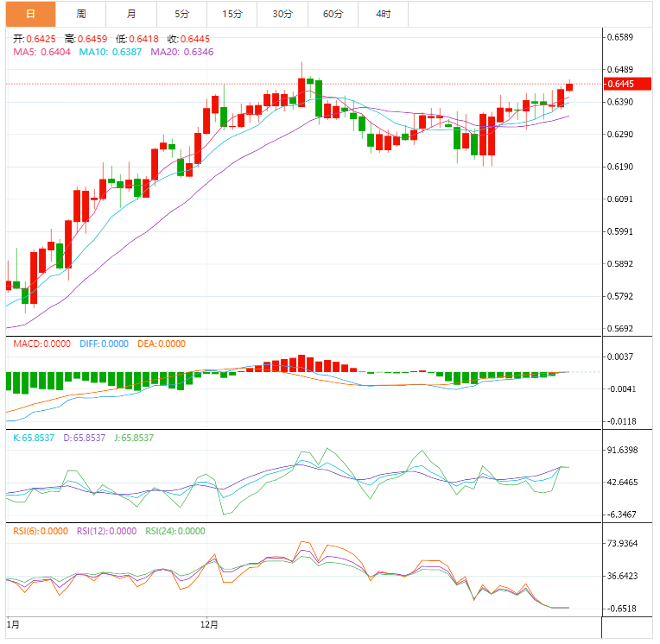
Task: Click the red 0.6445 current price tag
Action: pyautogui.click(x=620, y=84)
